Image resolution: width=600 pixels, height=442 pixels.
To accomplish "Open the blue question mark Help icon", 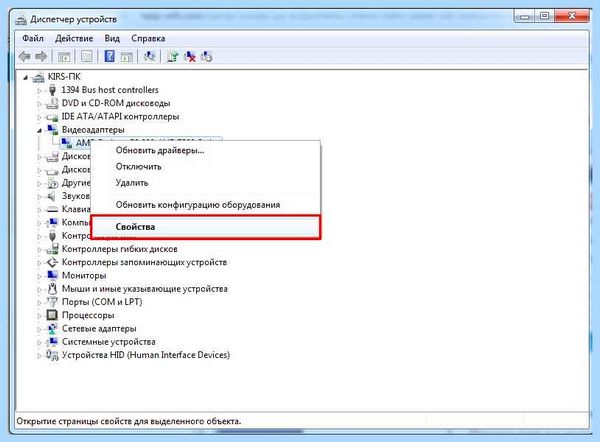I will click(109, 57).
